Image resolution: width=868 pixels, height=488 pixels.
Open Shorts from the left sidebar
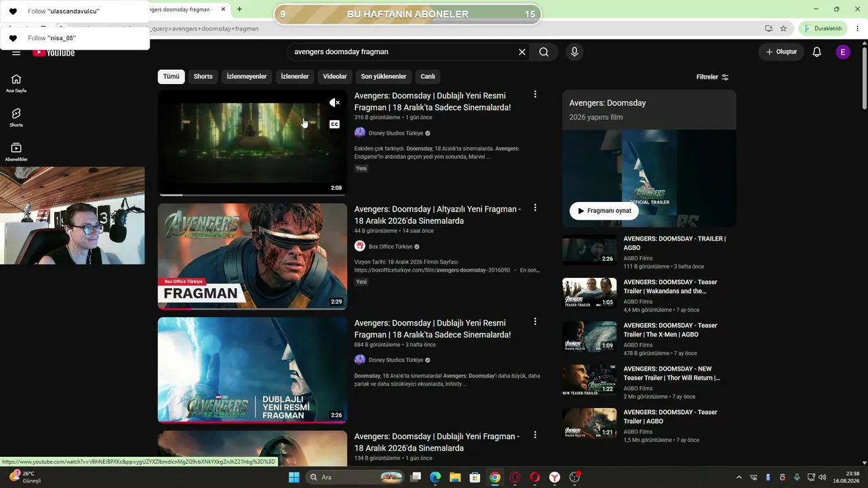[x=16, y=118]
